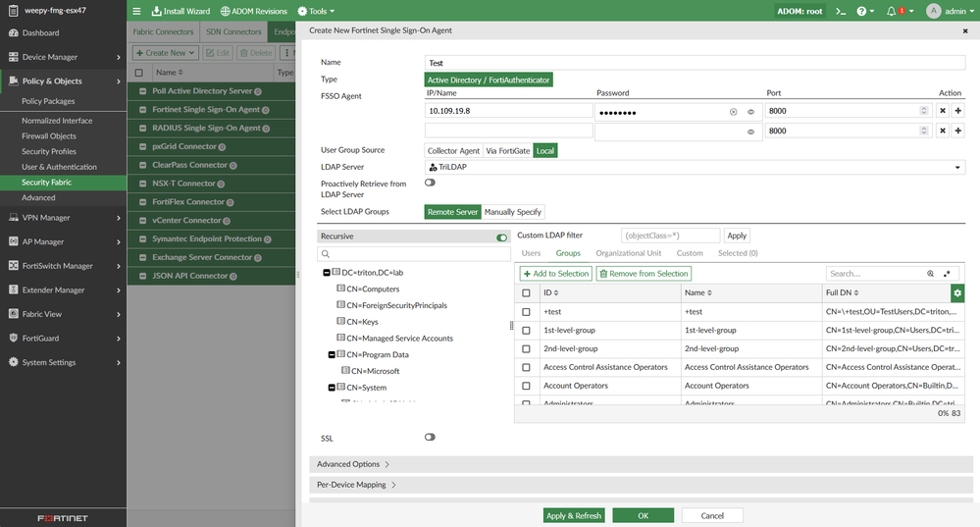This screenshot has width=980, height=527.
Task: Open the LDAP Server TriLDAP dropdown
Action: (x=695, y=168)
